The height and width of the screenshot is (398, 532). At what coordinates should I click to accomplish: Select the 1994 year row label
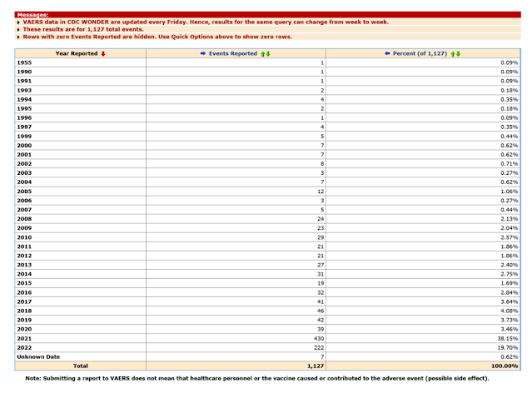[x=24, y=99]
